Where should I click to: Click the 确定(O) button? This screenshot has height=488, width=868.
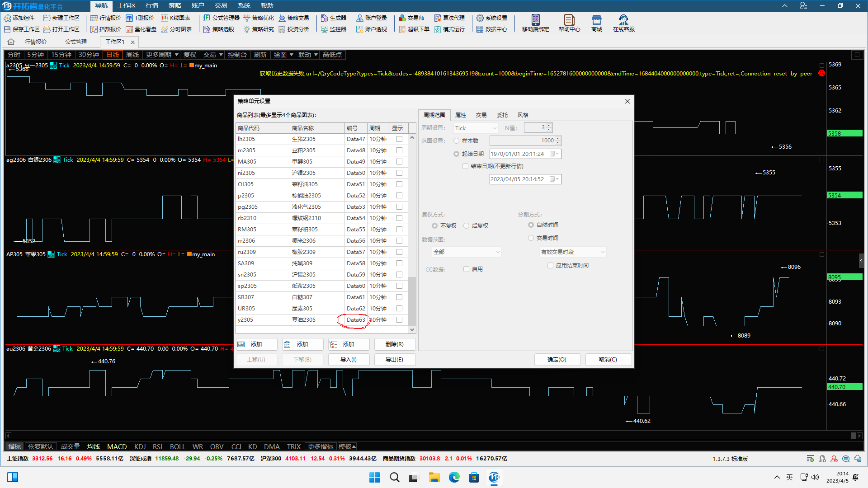point(557,360)
